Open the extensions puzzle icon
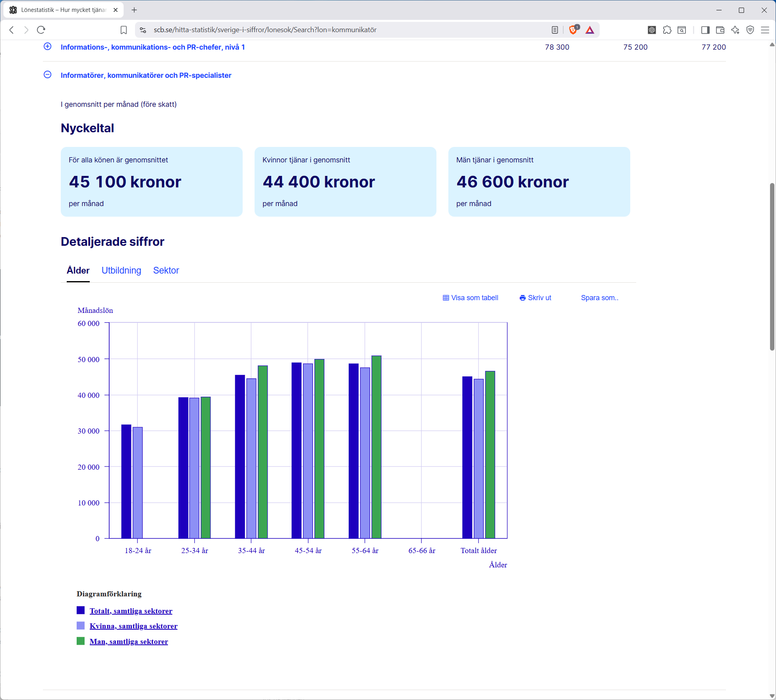This screenshot has height=700, width=776. (x=667, y=30)
